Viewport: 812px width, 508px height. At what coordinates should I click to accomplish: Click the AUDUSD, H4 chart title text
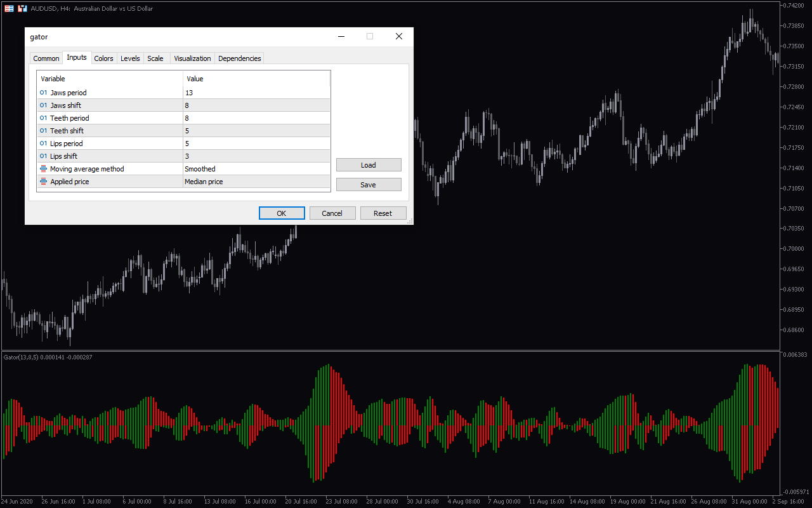pyautogui.click(x=91, y=9)
